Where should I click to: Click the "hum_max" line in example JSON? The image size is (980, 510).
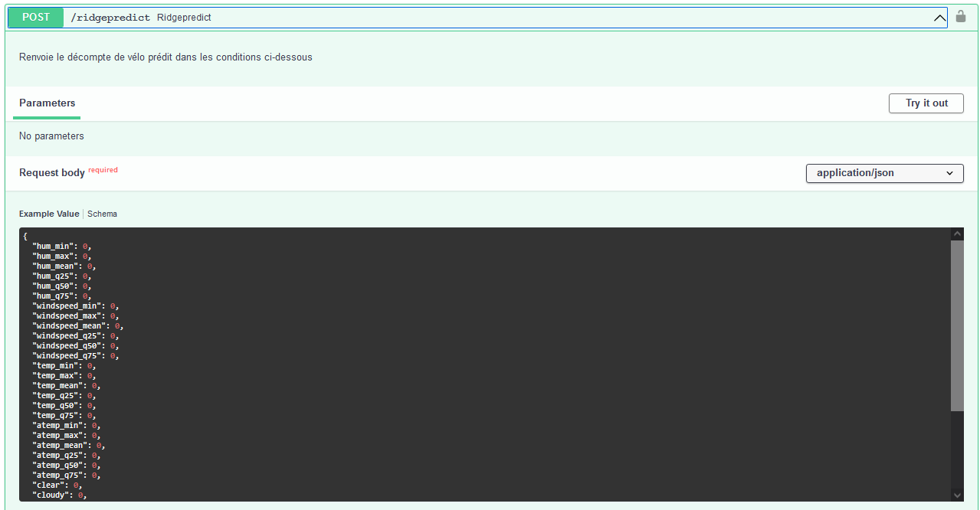[61, 257]
